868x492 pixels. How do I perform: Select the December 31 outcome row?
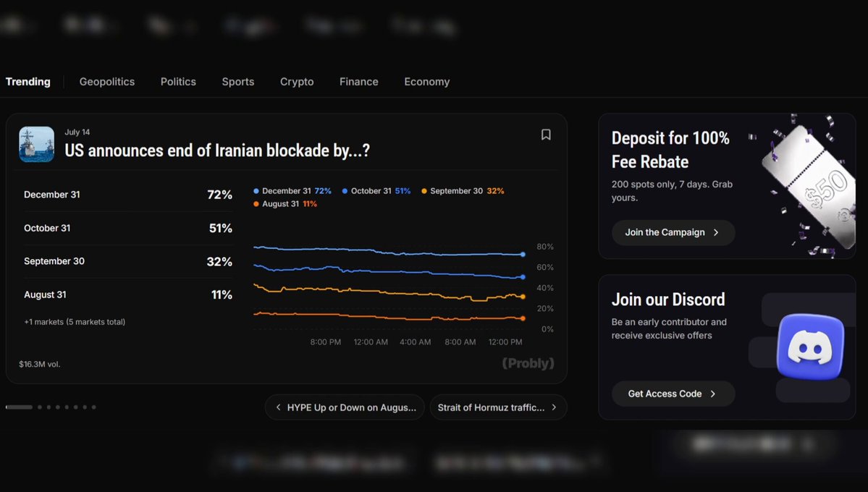click(x=128, y=195)
